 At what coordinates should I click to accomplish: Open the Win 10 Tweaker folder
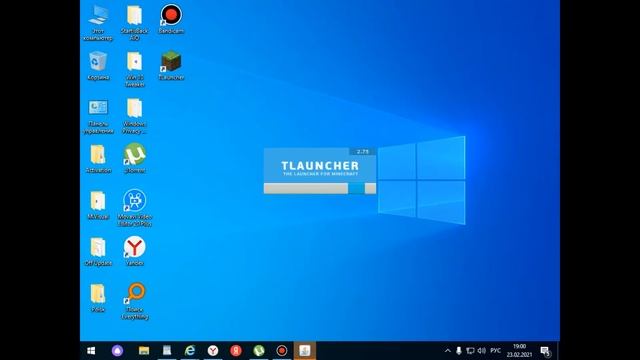click(x=134, y=69)
